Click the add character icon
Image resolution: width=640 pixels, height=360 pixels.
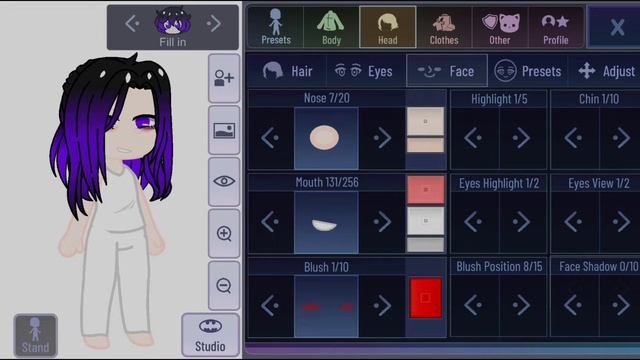[x=224, y=78]
